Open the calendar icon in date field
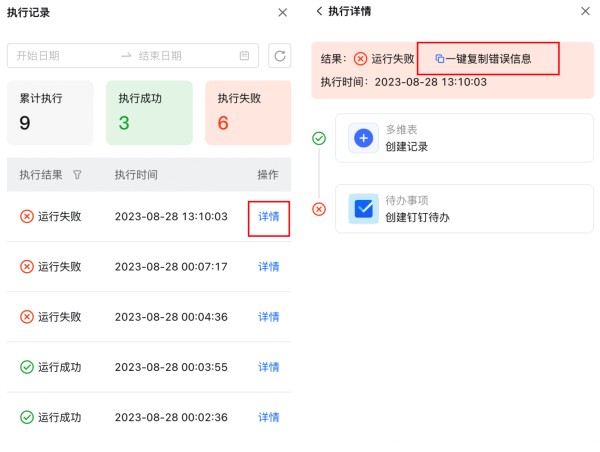Screen dimensions: 600x452 (244, 56)
